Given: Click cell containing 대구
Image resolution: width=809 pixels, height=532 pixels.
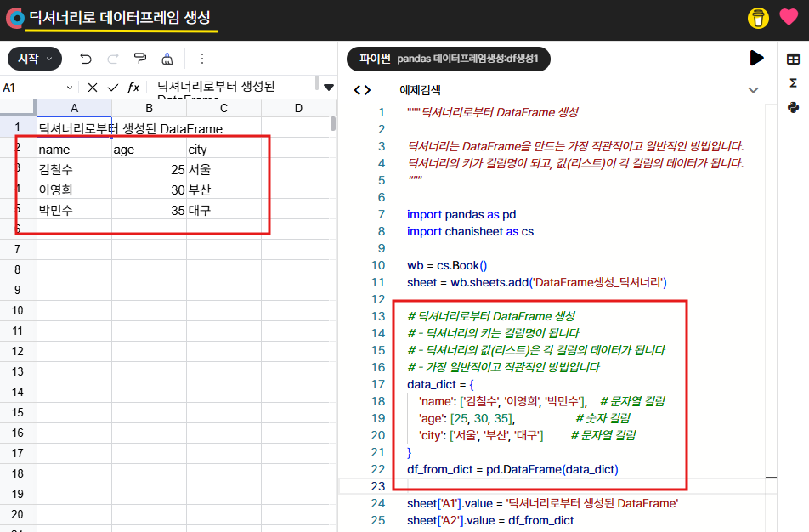Looking at the screenshot, I should click(224, 210).
